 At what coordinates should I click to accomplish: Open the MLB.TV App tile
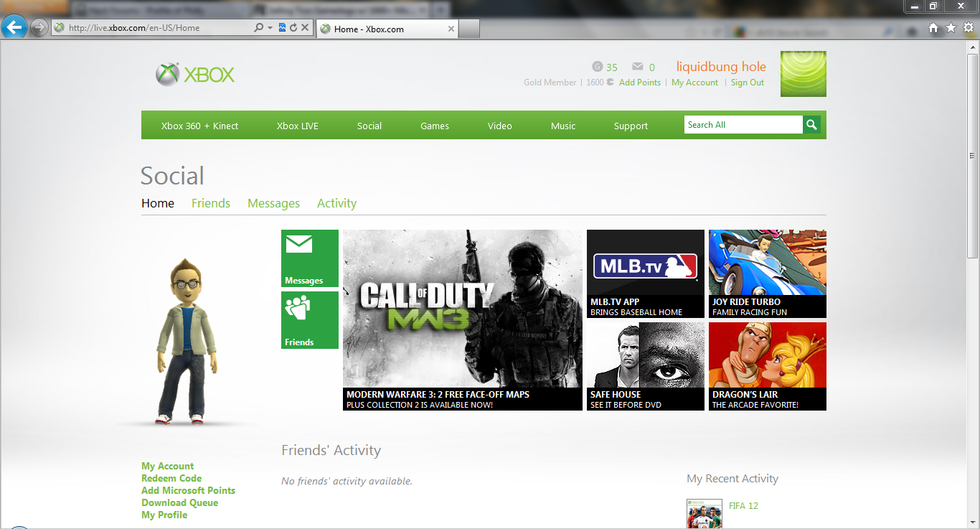646,273
